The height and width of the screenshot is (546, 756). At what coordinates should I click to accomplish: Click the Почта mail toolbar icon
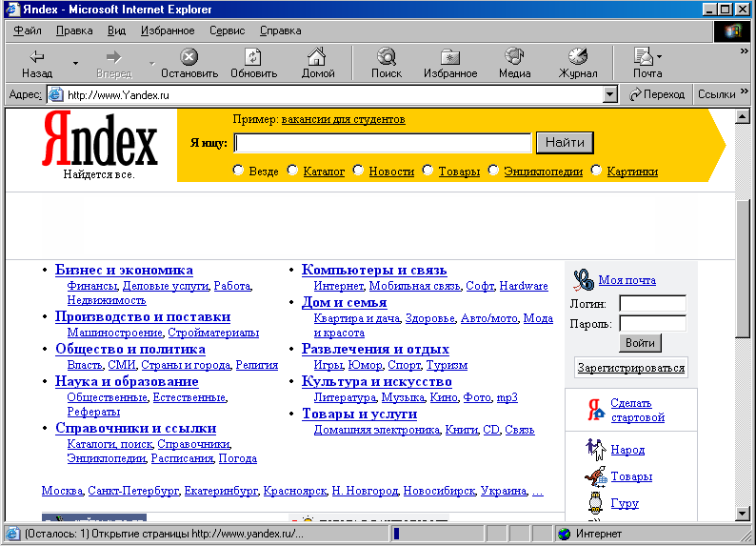(x=643, y=56)
